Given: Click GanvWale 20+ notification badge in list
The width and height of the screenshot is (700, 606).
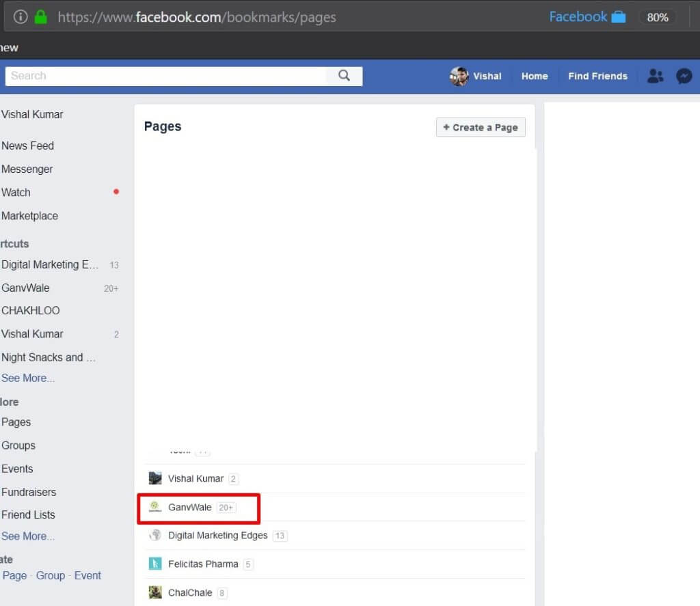Looking at the screenshot, I should pyautogui.click(x=226, y=508).
